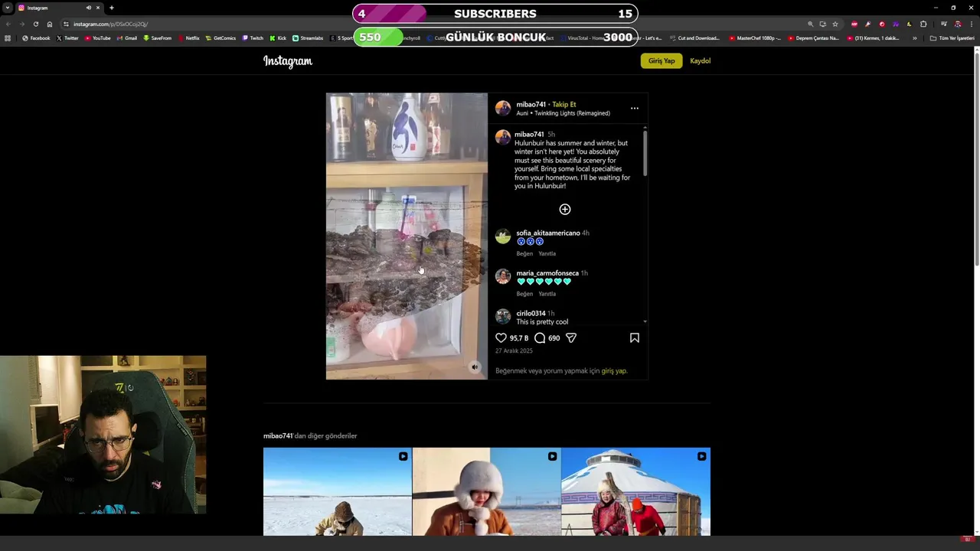Open sofia_akitaamericano profile picture
Screen dimensions: 980x551
[503, 236]
